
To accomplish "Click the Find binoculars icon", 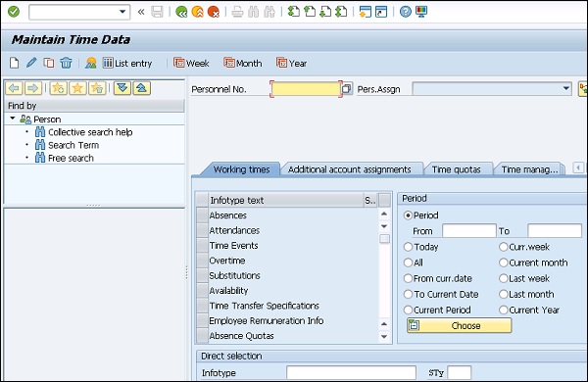I will (x=254, y=12).
